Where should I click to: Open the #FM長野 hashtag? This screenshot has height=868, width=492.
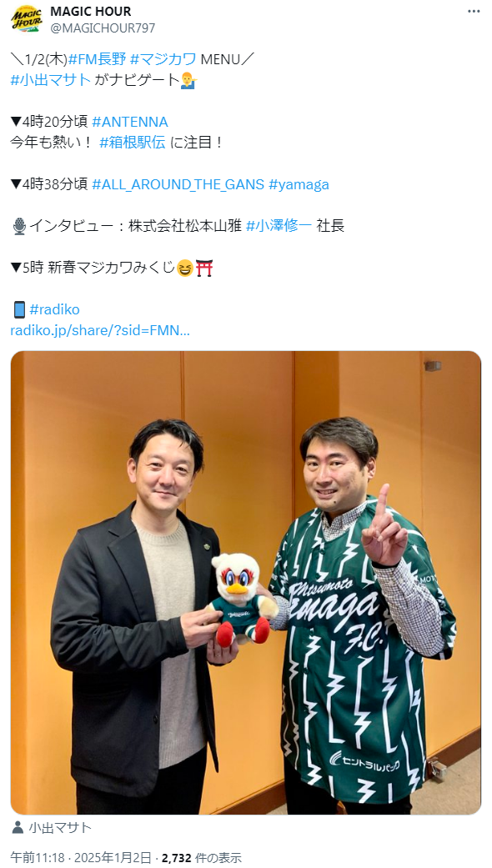(97, 58)
